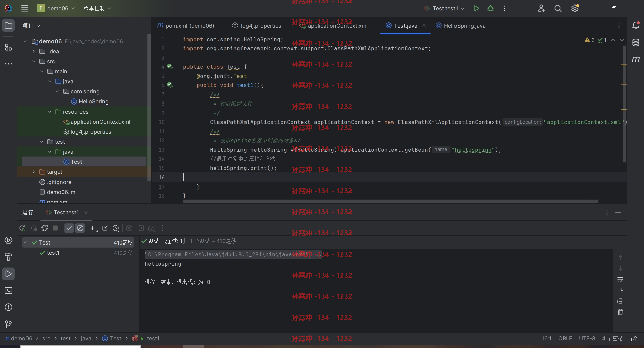The image size is (644, 348).
Task: Open editor tabs more options menu
Action: pyautogui.click(x=619, y=26)
